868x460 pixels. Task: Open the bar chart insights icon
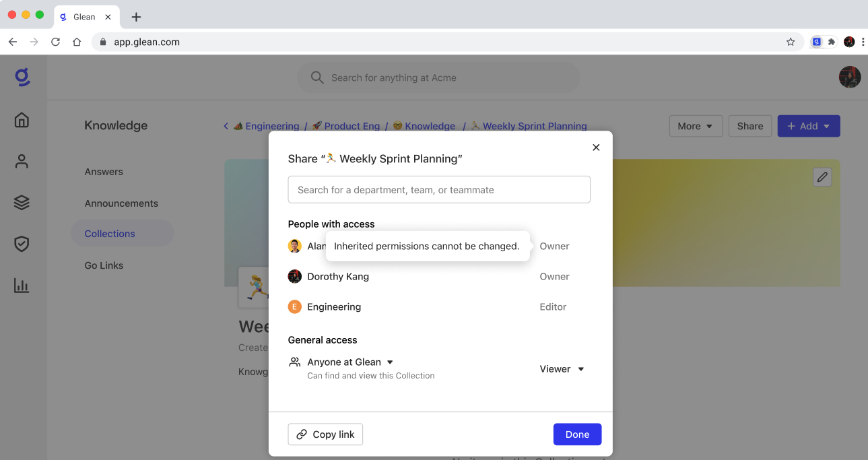[22, 286]
